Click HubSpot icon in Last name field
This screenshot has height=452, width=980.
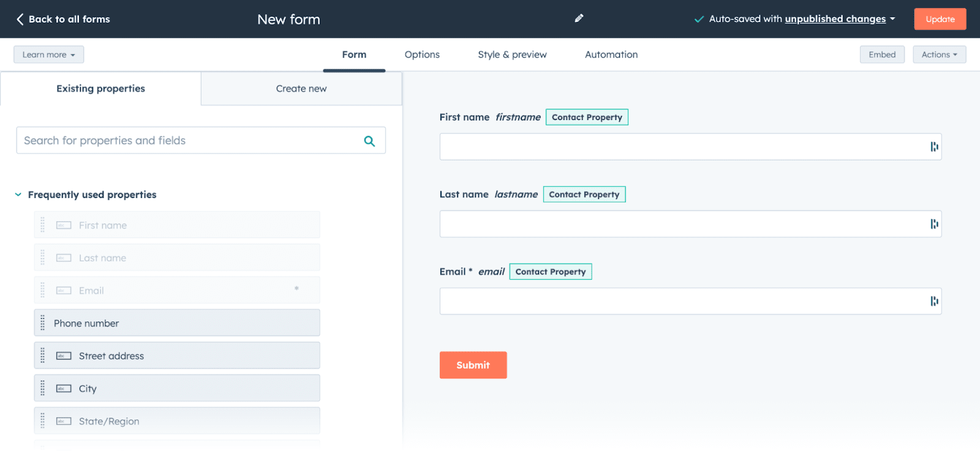point(934,224)
